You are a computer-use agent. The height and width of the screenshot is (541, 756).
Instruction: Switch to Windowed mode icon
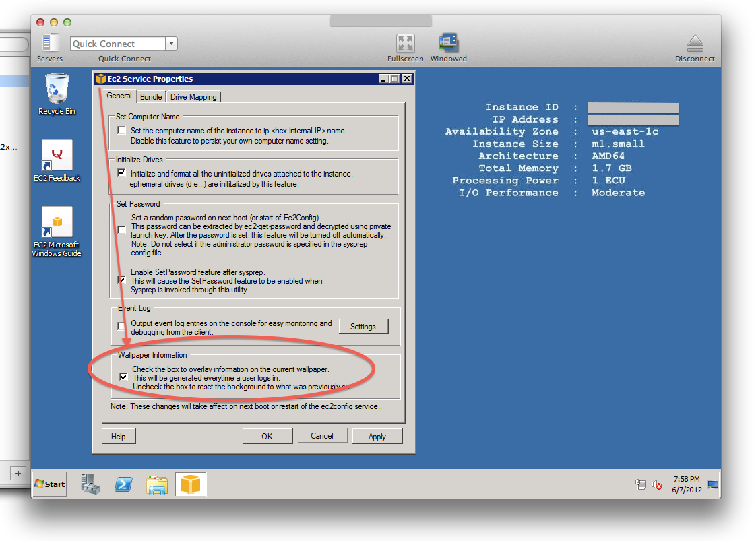point(448,43)
